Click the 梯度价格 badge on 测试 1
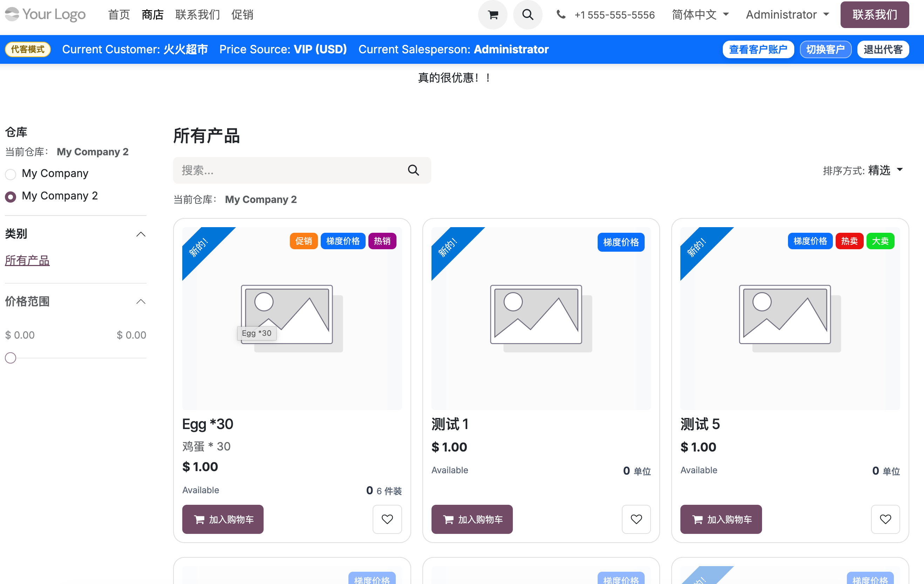 point(621,242)
